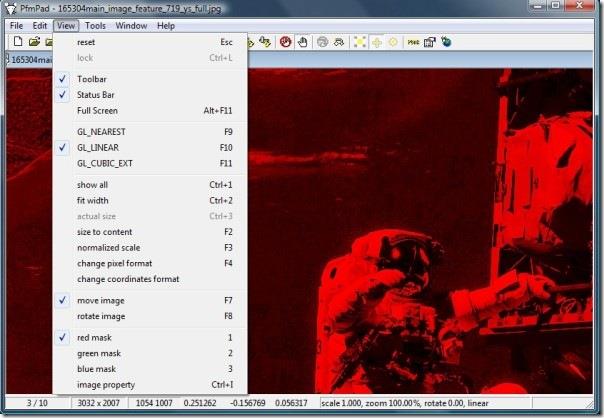Click the red hand toolbar icon
Viewport: 604px width, 418px height.
click(x=285, y=42)
